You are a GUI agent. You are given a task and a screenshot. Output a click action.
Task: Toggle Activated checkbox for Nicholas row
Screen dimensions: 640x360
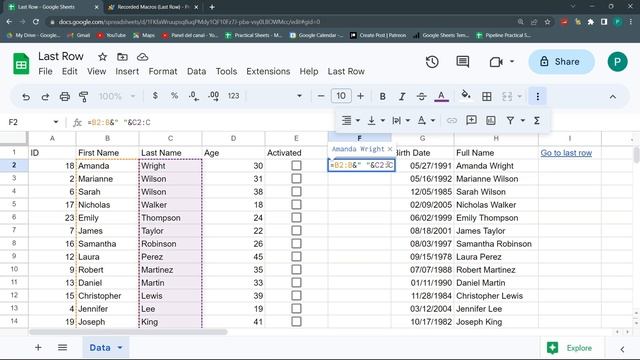tap(296, 205)
